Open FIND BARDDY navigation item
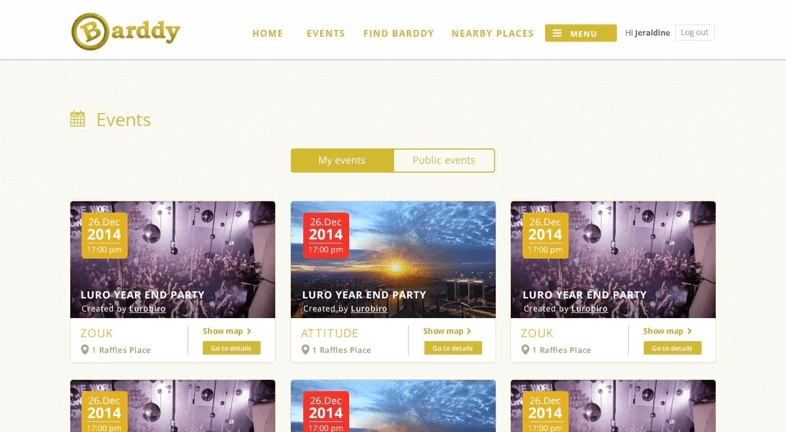The width and height of the screenshot is (786, 432). click(399, 34)
